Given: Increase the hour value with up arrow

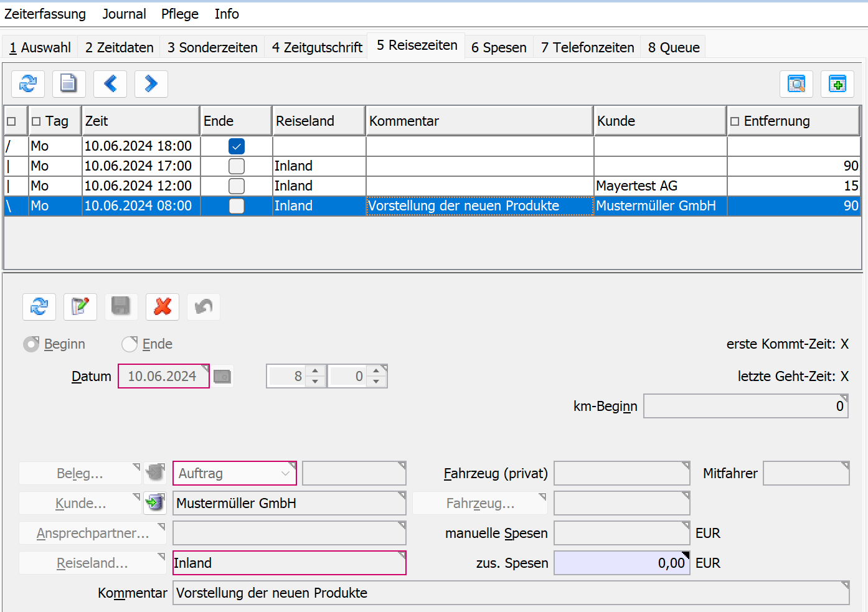Looking at the screenshot, I should 315,371.
